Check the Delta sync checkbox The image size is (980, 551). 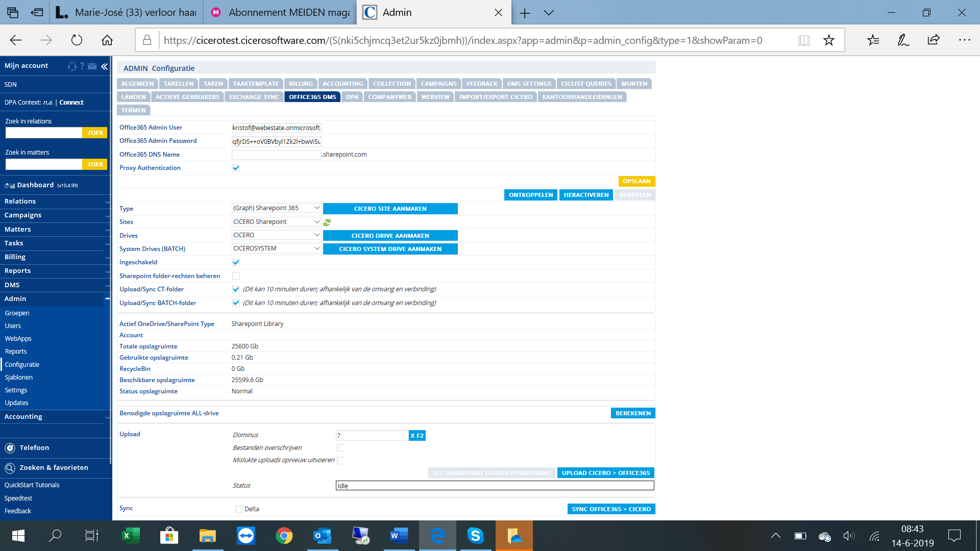coord(239,509)
